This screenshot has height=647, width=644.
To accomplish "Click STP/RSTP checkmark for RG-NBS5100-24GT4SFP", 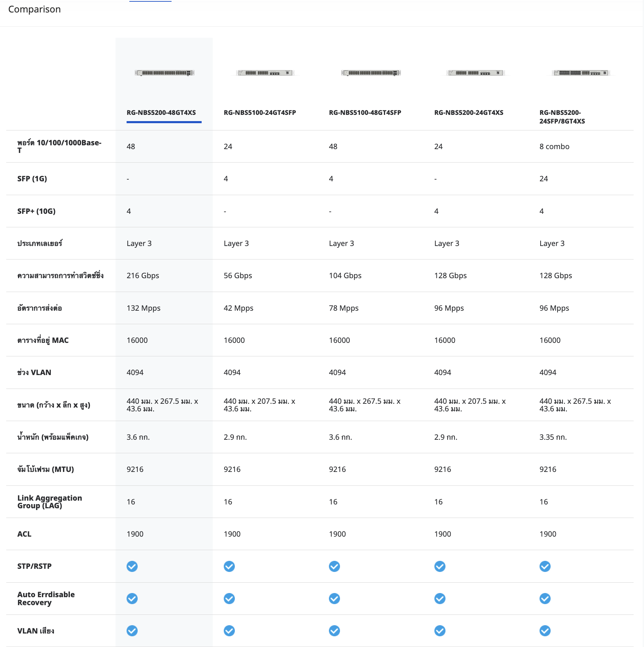I will tap(229, 566).
